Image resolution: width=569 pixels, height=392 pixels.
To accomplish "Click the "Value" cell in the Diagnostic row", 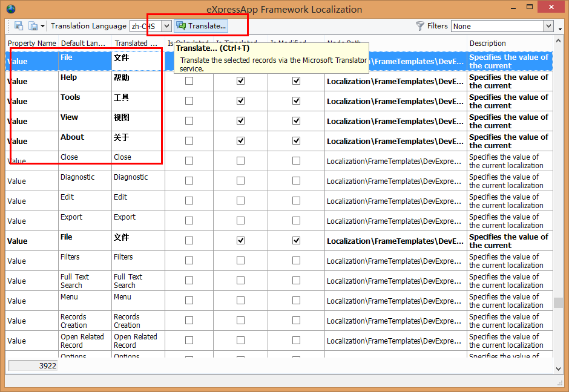I will coord(31,181).
